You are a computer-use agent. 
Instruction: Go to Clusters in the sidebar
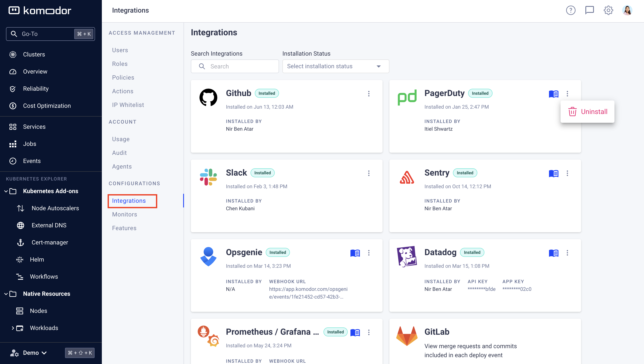(x=34, y=55)
